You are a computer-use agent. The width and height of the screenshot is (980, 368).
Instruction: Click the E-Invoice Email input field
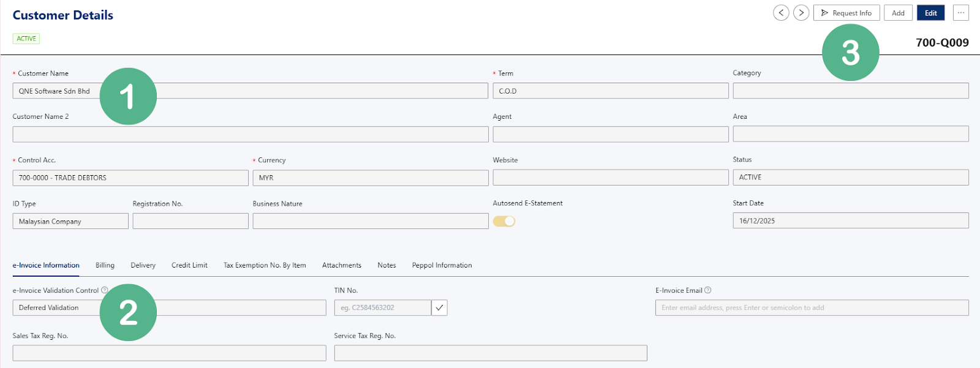coord(812,307)
